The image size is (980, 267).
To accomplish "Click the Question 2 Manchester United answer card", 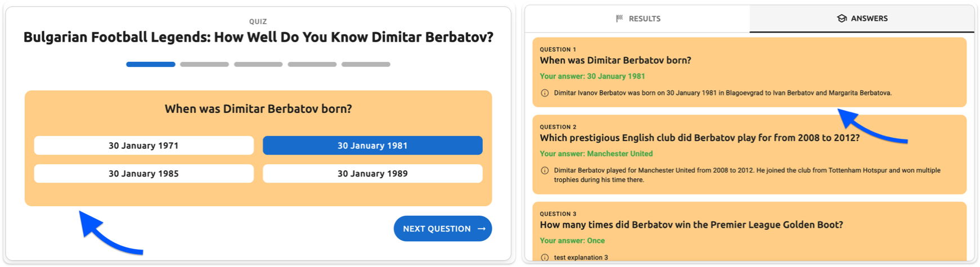I will coord(749,155).
